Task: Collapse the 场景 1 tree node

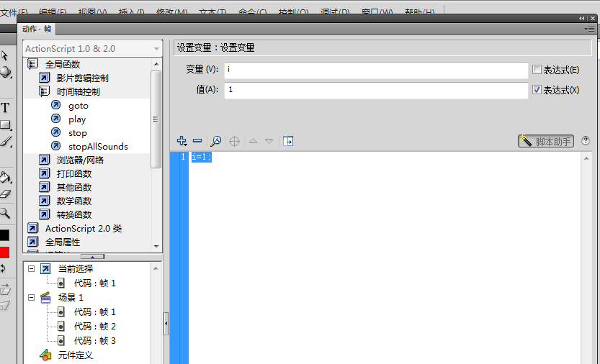Action: (x=32, y=298)
